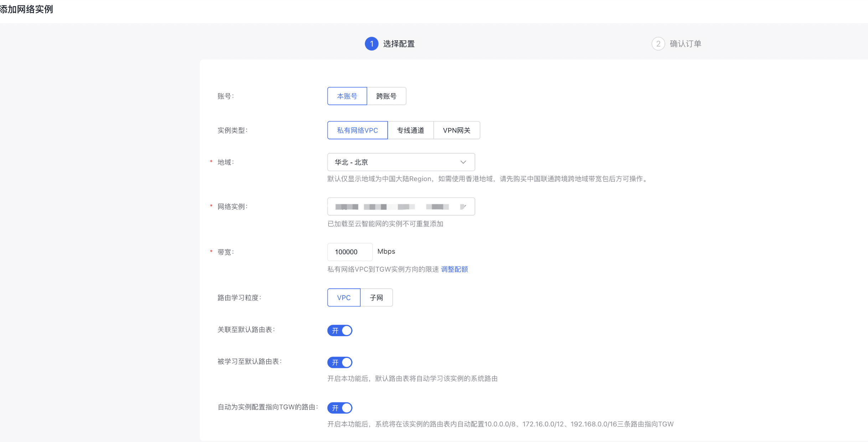Viewport: 868px width, 442px height.
Task: Select 本账号 account option
Action: [x=347, y=96]
